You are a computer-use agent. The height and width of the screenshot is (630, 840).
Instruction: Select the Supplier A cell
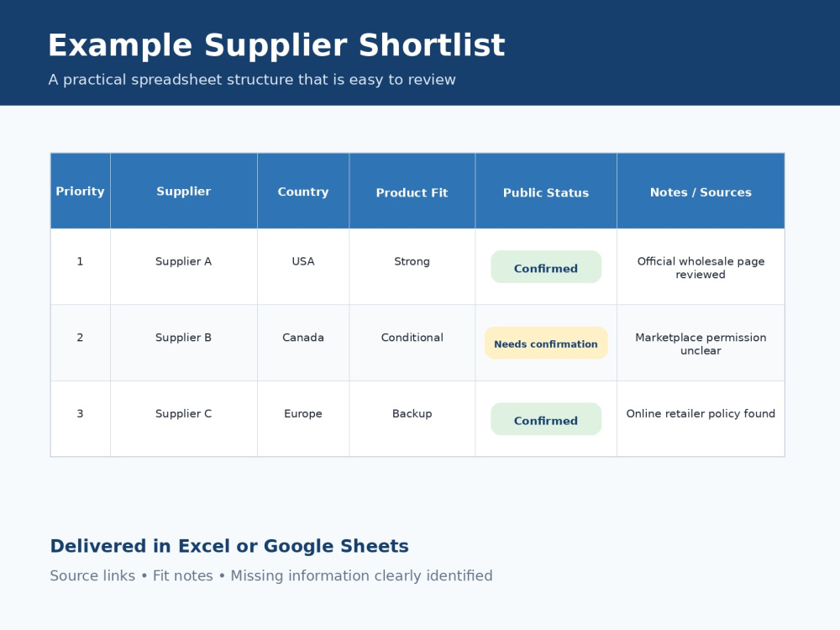[x=184, y=267]
